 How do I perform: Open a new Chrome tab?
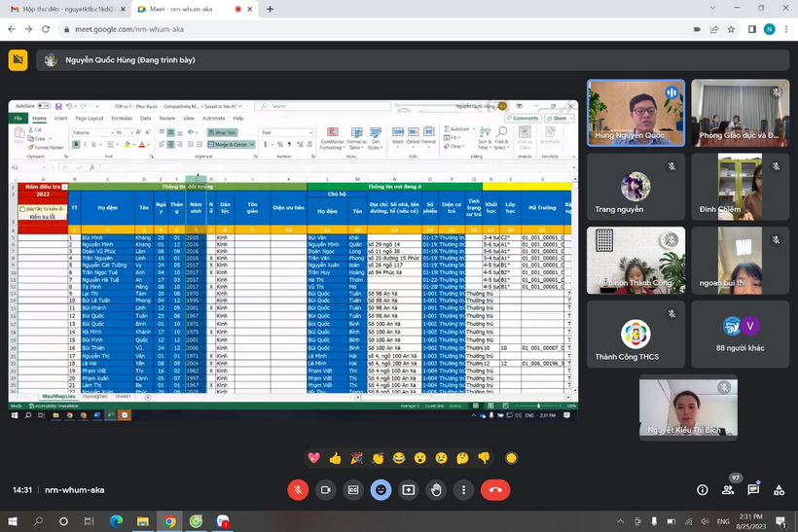click(x=270, y=9)
